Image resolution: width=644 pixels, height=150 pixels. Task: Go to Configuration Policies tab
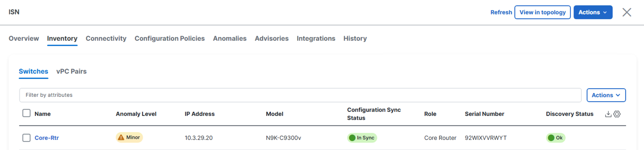click(170, 39)
